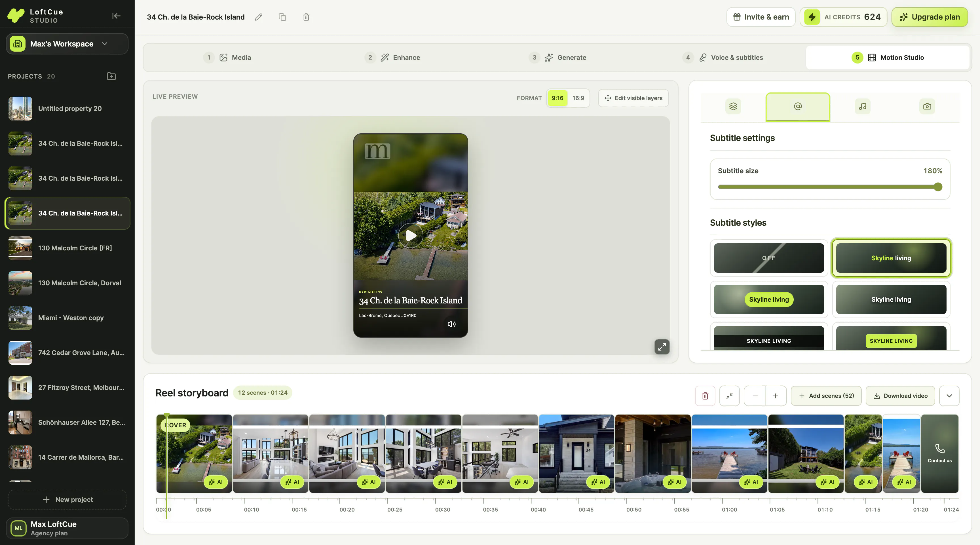Viewport: 980px width, 545px height.
Task: Zoom out timeline with minus icon
Action: pos(755,396)
